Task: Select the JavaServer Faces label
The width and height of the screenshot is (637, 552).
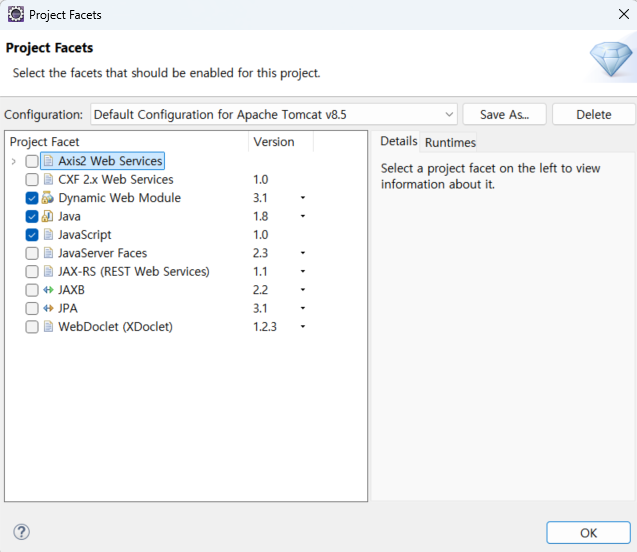Action: (x=102, y=253)
